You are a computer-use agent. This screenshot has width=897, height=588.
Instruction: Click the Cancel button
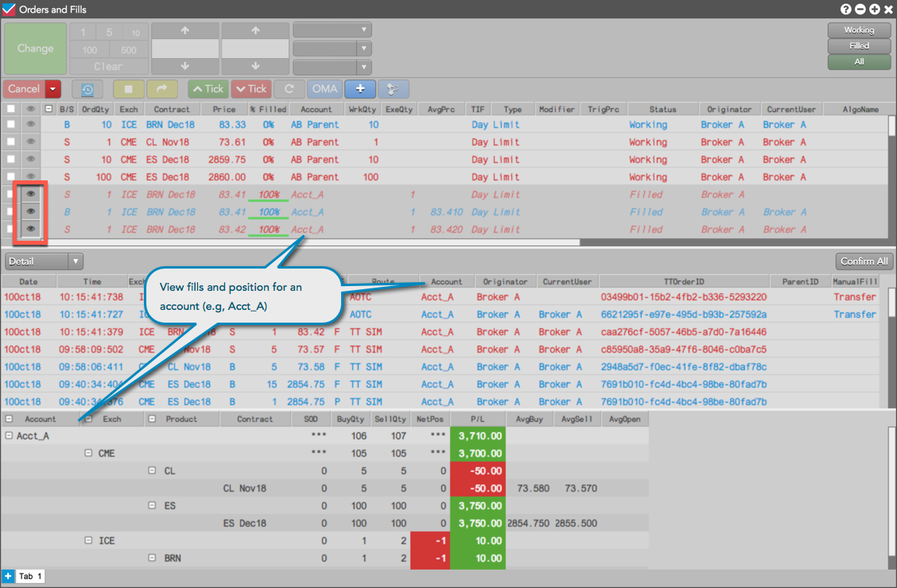pos(24,89)
